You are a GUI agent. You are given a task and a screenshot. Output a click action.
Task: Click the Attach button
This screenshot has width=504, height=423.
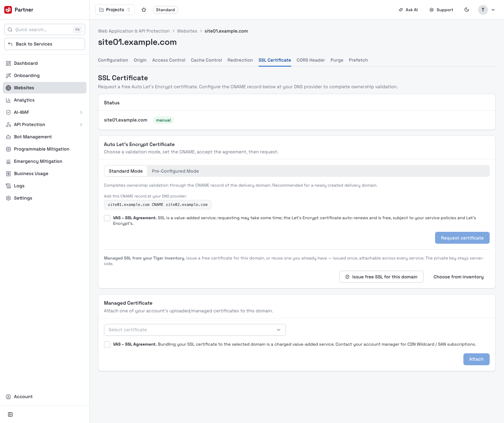pos(476,359)
